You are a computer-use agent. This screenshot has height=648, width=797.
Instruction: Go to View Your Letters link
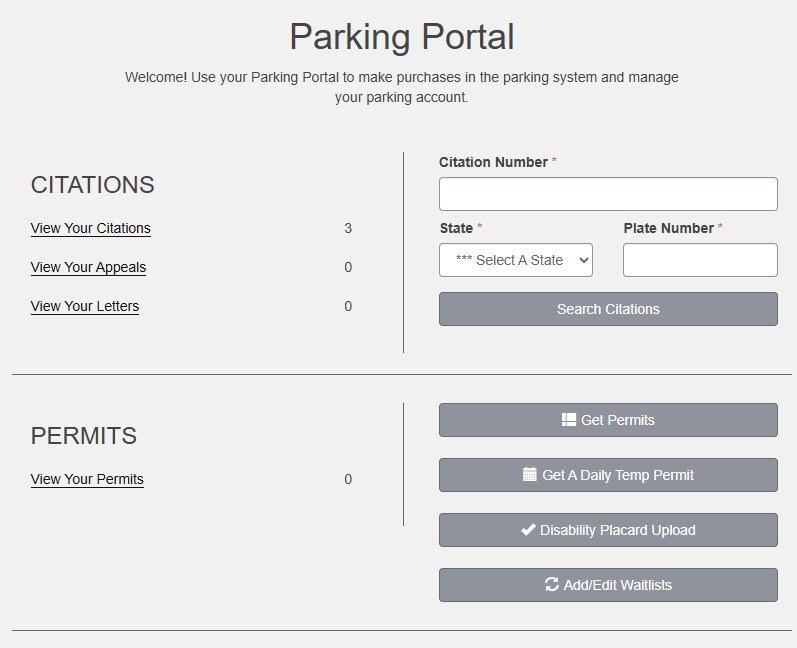tap(85, 306)
